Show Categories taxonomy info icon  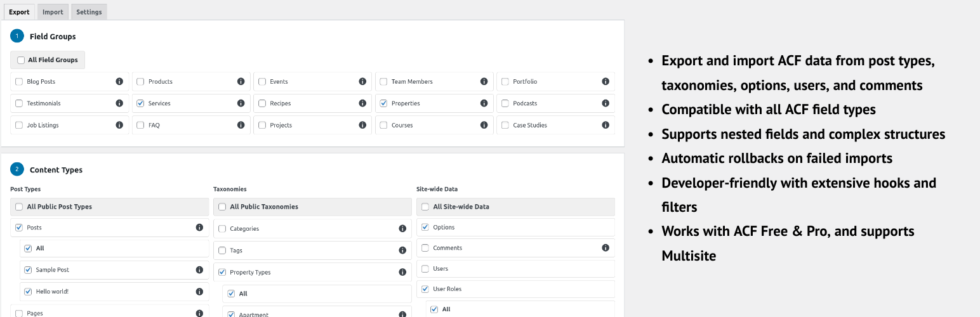coord(402,229)
